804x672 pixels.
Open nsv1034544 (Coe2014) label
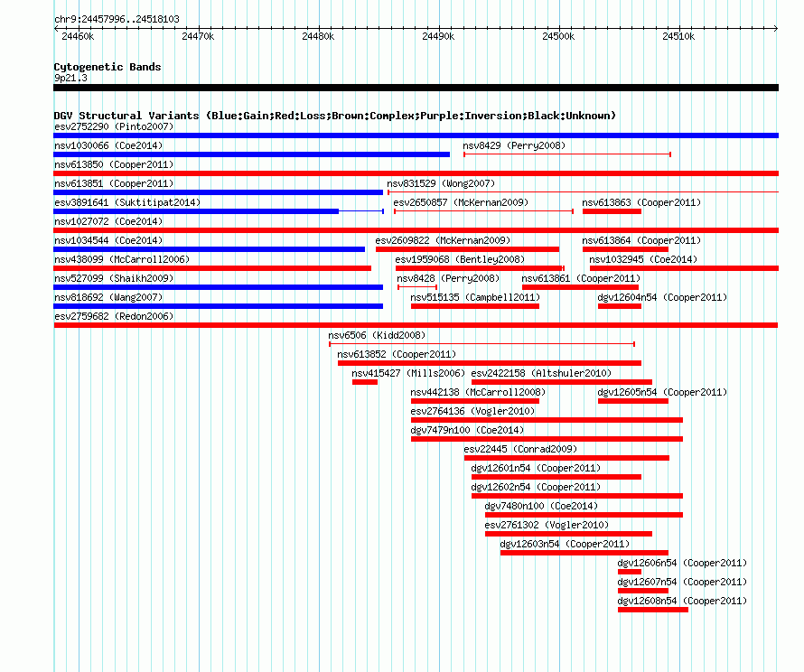pos(108,240)
